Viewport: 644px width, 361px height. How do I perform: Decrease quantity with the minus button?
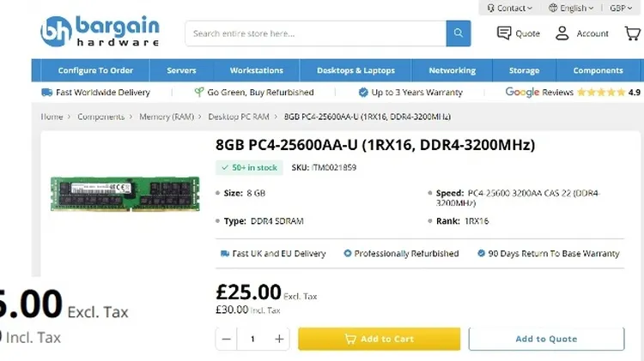coord(227,339)
